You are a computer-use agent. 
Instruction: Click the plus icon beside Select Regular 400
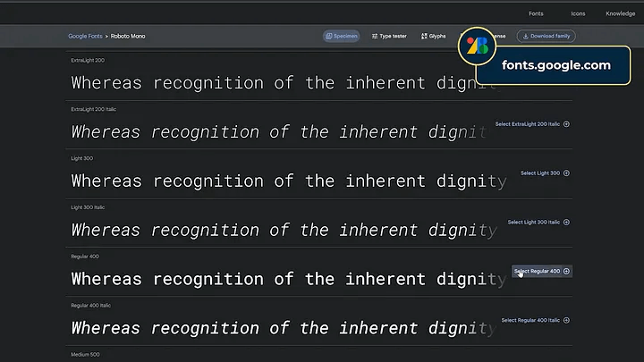point(566,272)
